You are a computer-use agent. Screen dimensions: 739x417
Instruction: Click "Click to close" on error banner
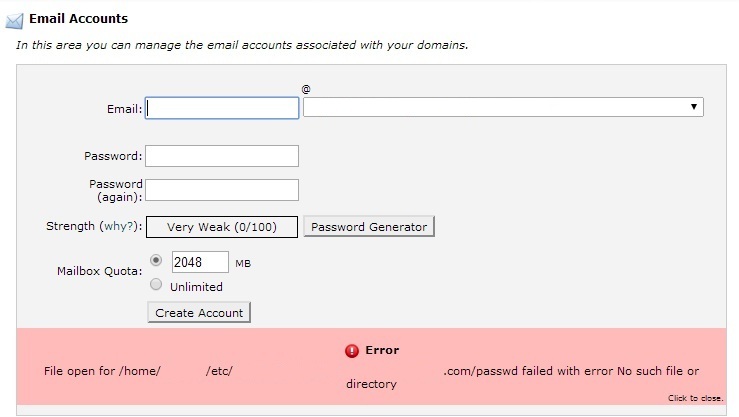695,398
